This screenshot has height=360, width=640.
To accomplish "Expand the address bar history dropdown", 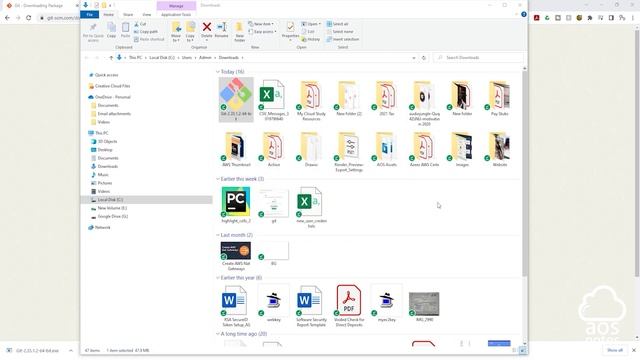I will (x=414, y=58).
